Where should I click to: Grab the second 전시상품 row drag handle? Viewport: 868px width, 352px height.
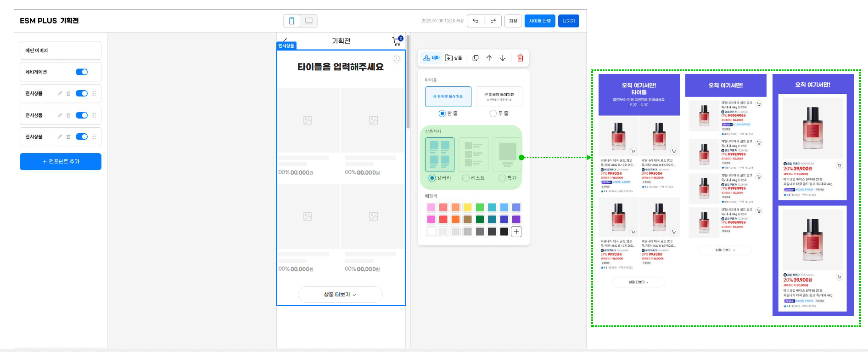point(94,115)
